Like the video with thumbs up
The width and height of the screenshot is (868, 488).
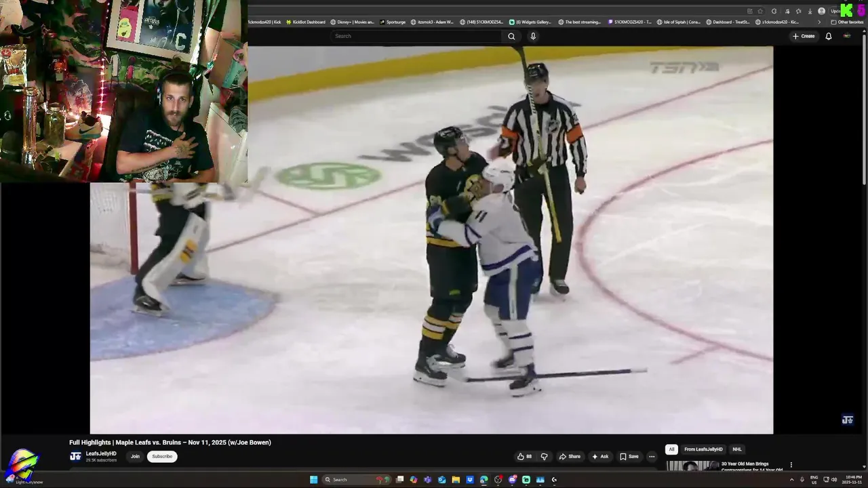pyautogui.click(x=524, y=456)
